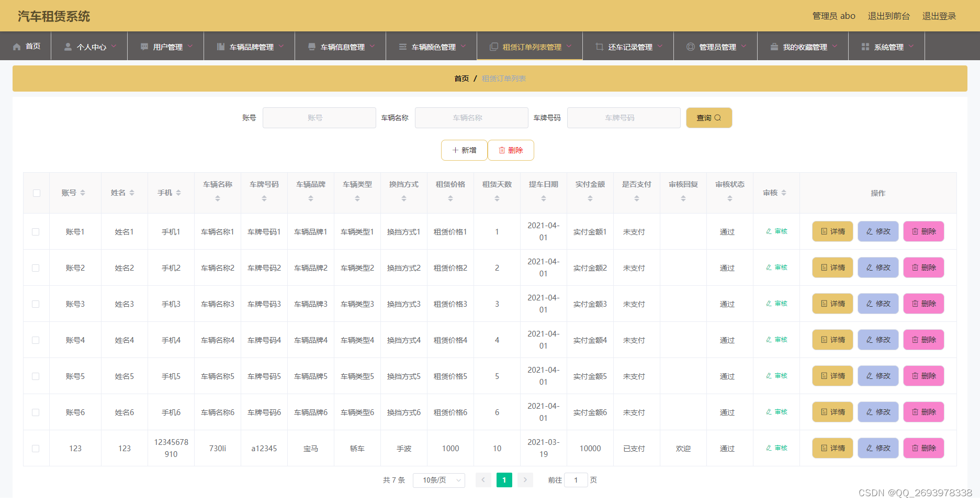This screenshot has height=503, width=980.
Task: Click the 管理员管理 circular icon
Action: click(691, 47)
